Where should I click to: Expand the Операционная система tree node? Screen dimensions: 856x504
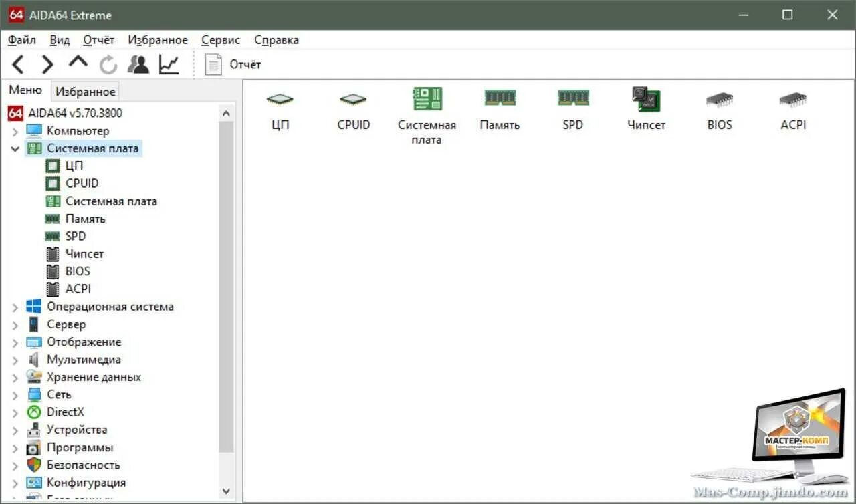coord(15,307)
